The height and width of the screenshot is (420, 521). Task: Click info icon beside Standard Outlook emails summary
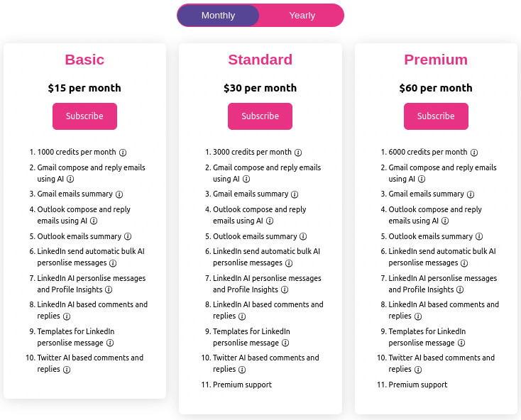(x=303, y=237)
